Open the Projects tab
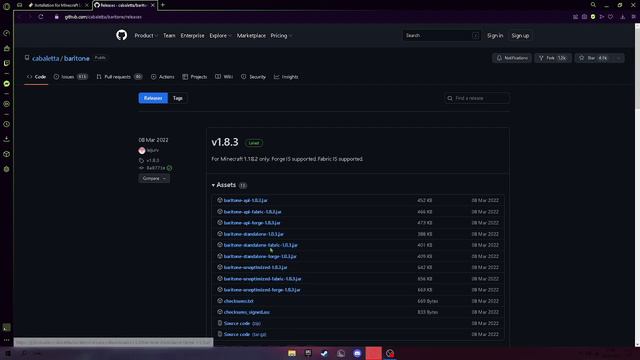Viewport: 640px width, 360px height. tap(195, 77)
